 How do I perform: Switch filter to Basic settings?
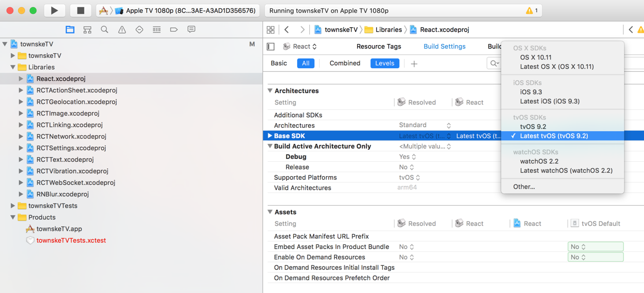[x=279, y=64]
